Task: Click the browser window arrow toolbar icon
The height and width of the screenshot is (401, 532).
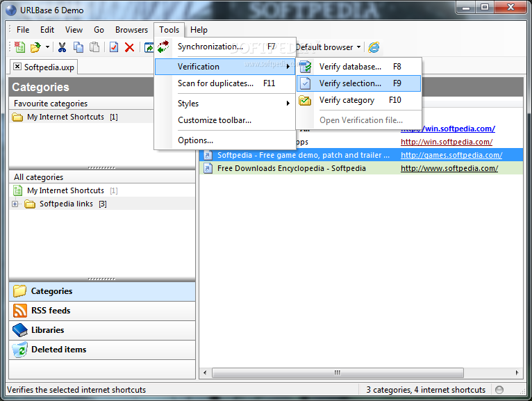Action: pyautogui.click(x=149, y=47)
